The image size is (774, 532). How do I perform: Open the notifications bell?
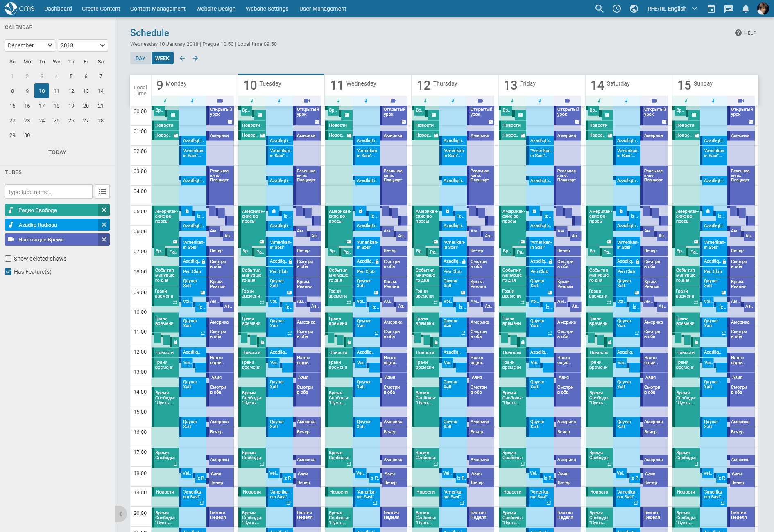pyautogui.click(x=746, y=9)
